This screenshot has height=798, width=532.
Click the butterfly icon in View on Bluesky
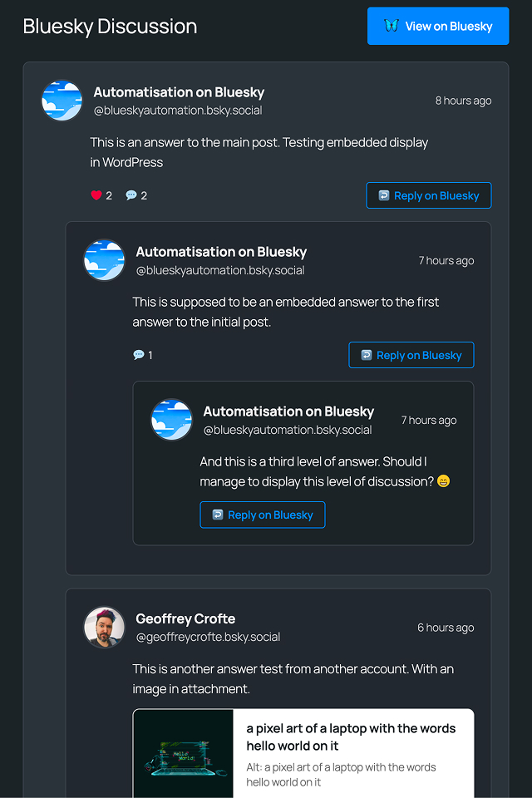(x=392, y=26)
